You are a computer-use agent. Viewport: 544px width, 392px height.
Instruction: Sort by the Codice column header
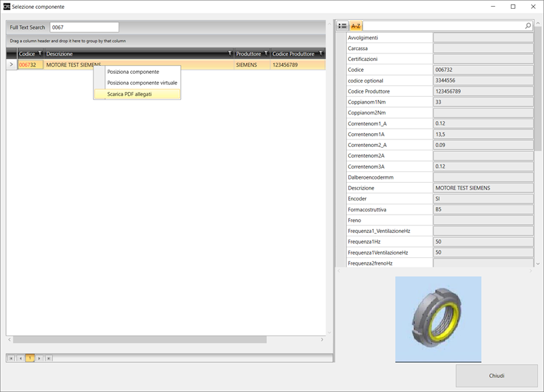(27, 53)
